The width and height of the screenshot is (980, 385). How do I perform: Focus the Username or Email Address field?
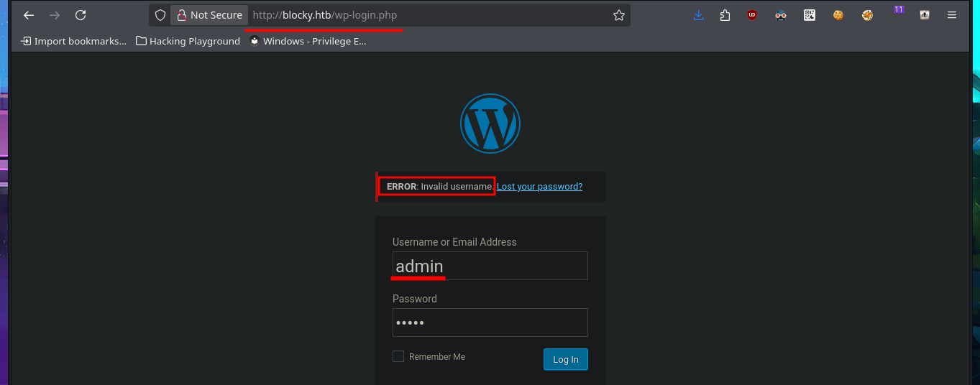[490, 266]
